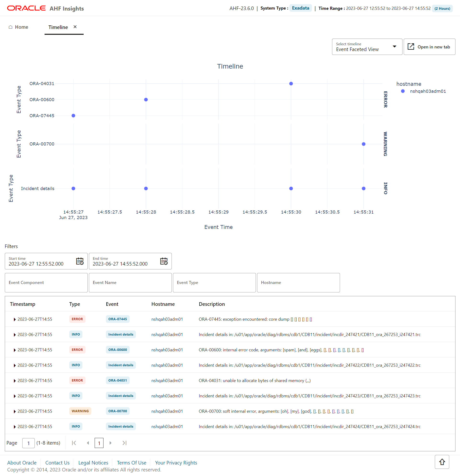Expand the ORA-00700 warning row
Screen dimensions: 460x476
pyautogui.click(x=15, y=411)
